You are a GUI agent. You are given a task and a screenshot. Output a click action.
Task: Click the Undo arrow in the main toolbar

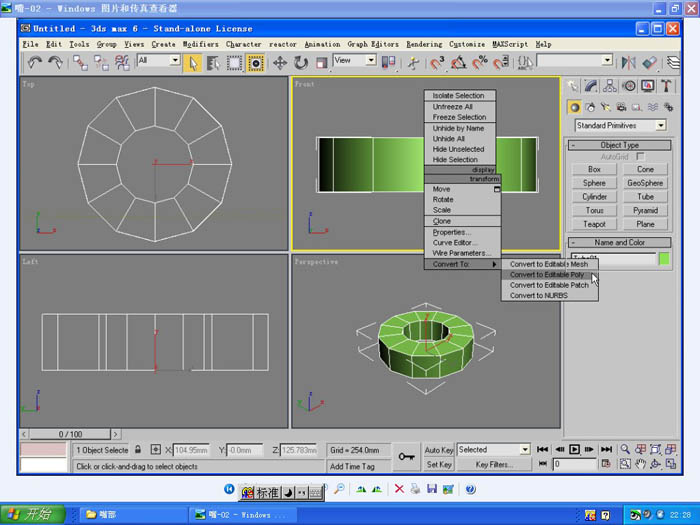click(35, 62)
